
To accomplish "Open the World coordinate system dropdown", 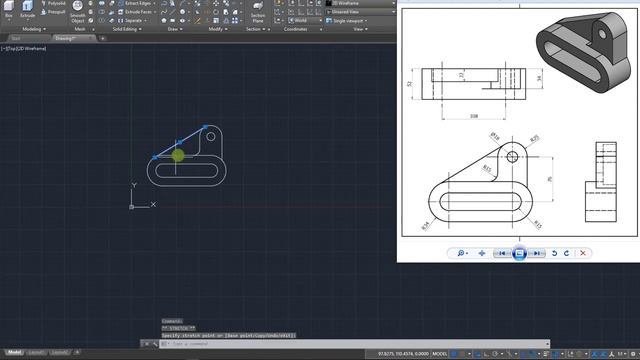I will click(305, 20).
